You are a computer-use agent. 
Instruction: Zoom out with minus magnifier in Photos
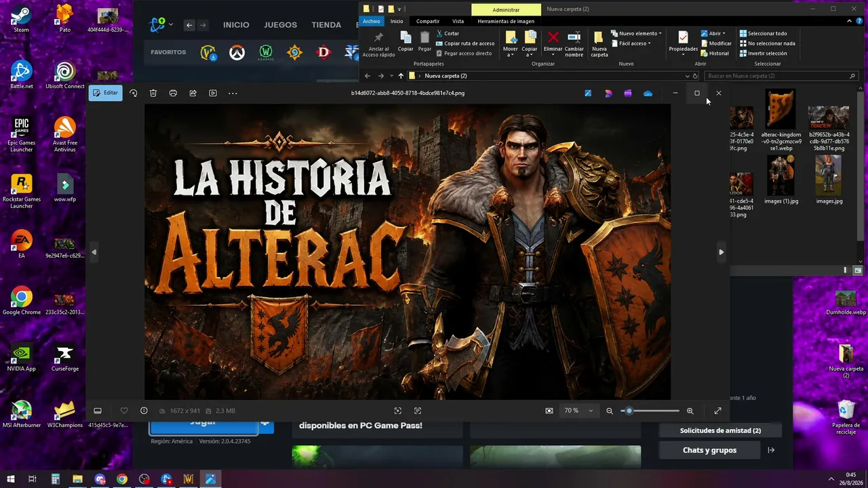(x=610, y=411)
